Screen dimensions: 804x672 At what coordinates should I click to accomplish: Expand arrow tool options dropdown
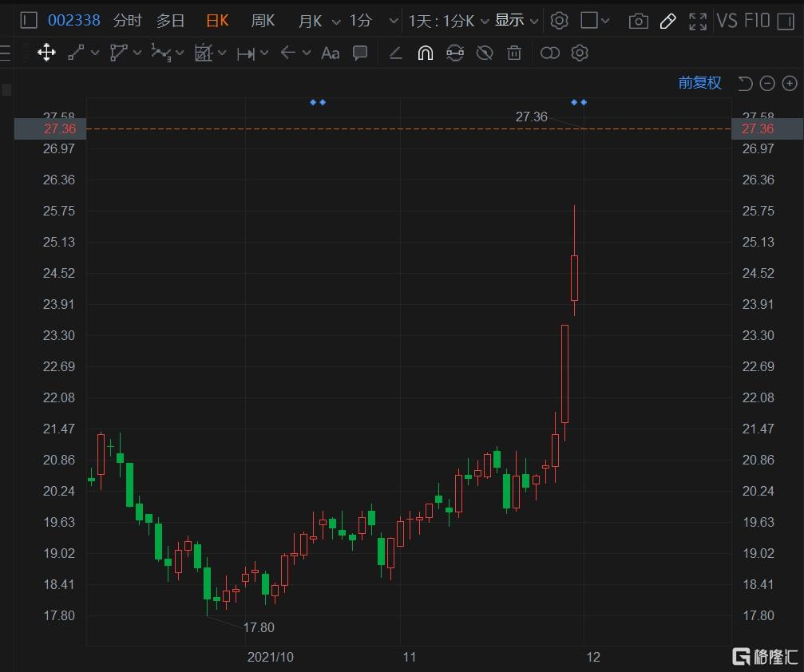[307, 53]
